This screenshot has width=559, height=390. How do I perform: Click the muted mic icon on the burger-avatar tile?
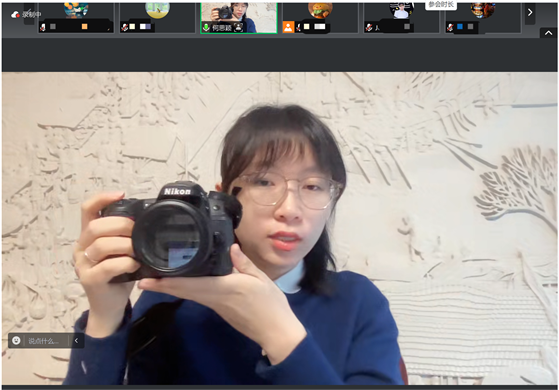(298, 27)
